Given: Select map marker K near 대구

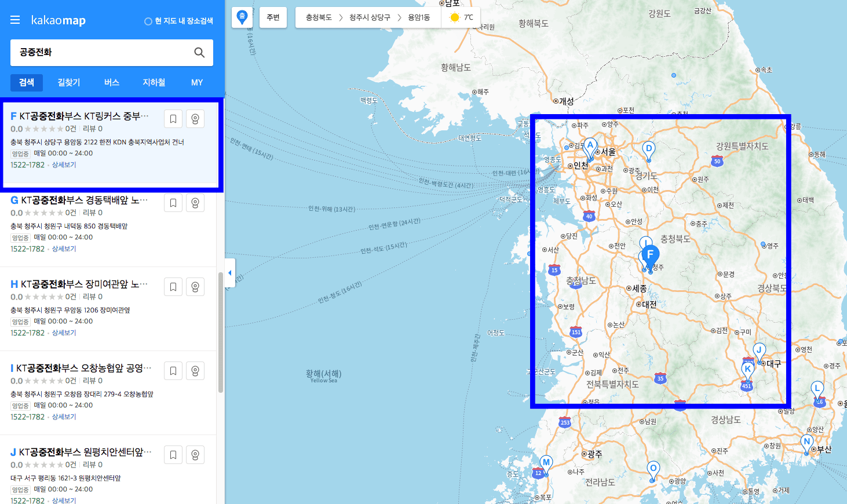Looking at the screenshot, I should (x=748, y=371).
